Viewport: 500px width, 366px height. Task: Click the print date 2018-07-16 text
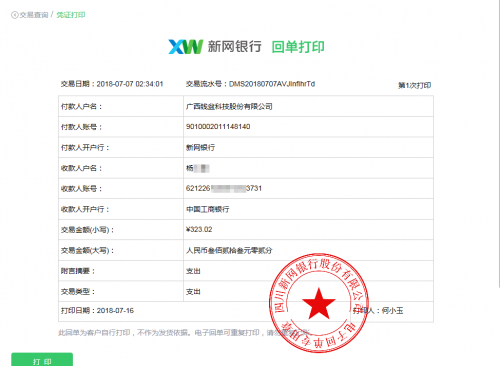tap(115, 311)
